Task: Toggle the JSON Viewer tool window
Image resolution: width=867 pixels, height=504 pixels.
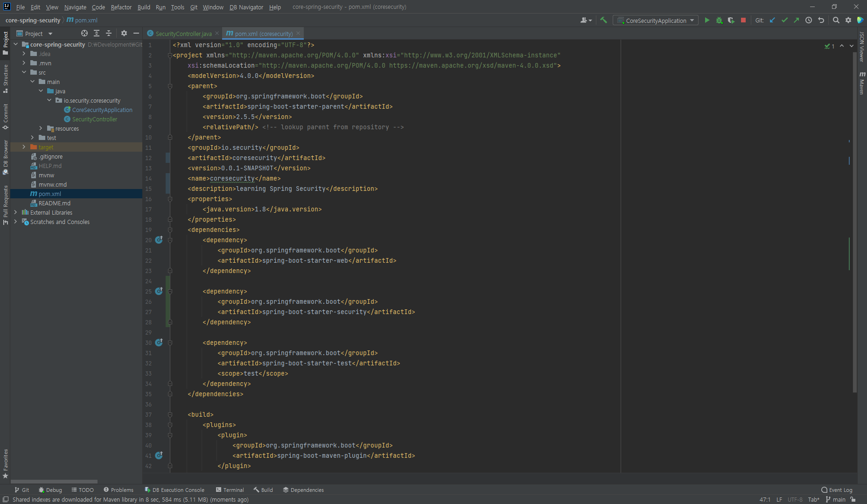Action: tap(862, 47)
